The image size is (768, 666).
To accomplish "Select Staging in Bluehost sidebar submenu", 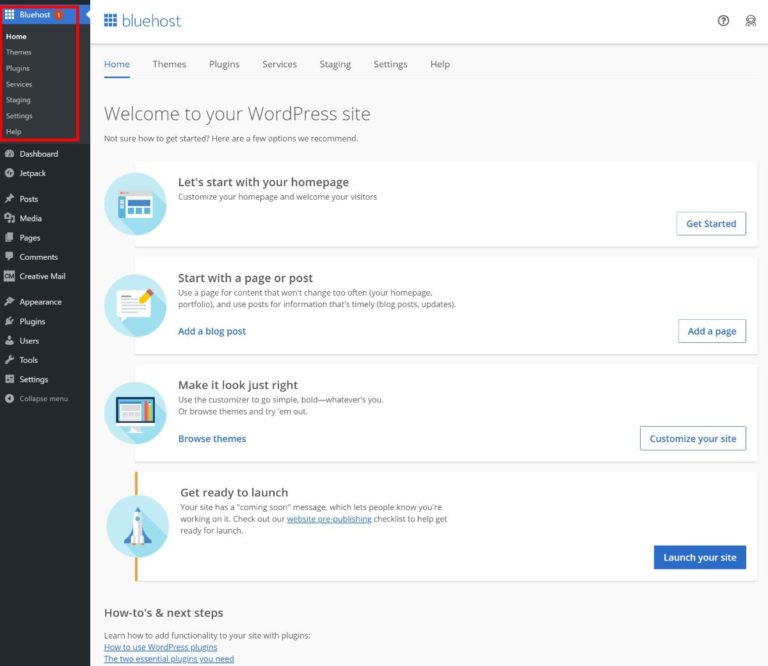I will (18, 100).
